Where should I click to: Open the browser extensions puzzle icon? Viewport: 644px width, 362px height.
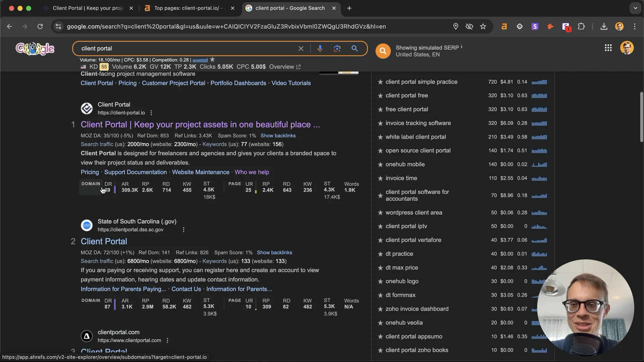coord(581,26)
